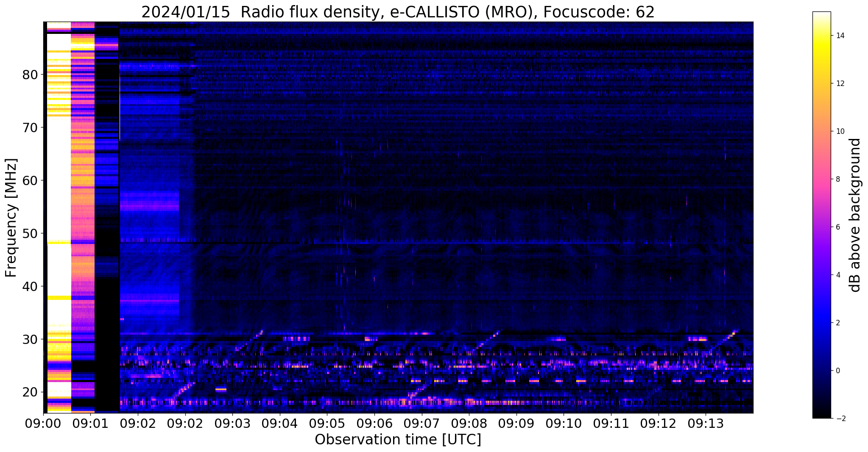
Task: Click the "dB above background" colorbar label
Action: click(x=855, y=215)
